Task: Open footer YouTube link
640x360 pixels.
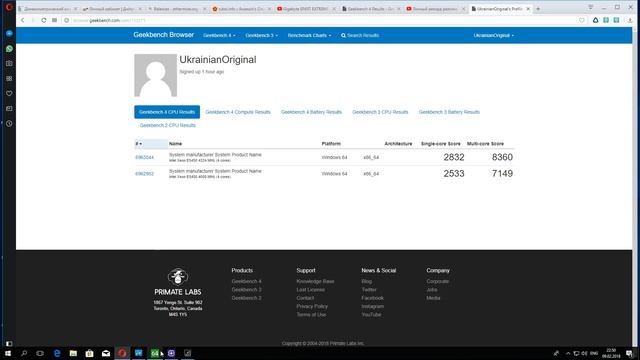Action: click(371, 315)
